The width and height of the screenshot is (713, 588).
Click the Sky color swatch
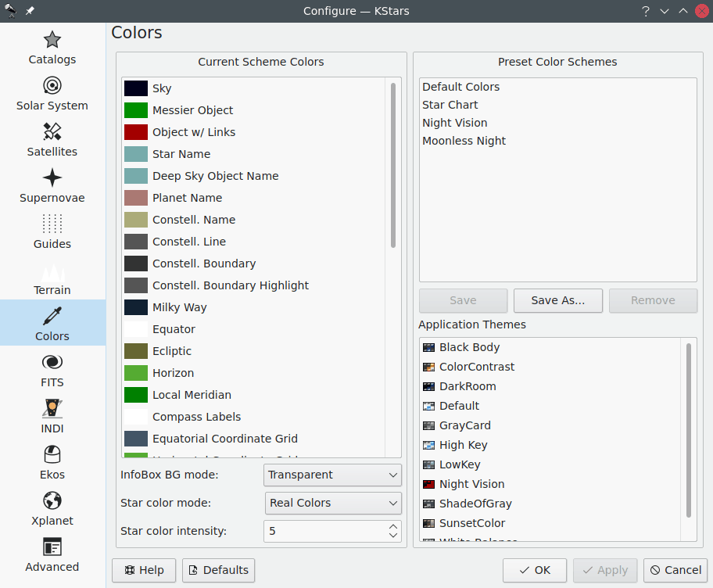coord(136,88)
